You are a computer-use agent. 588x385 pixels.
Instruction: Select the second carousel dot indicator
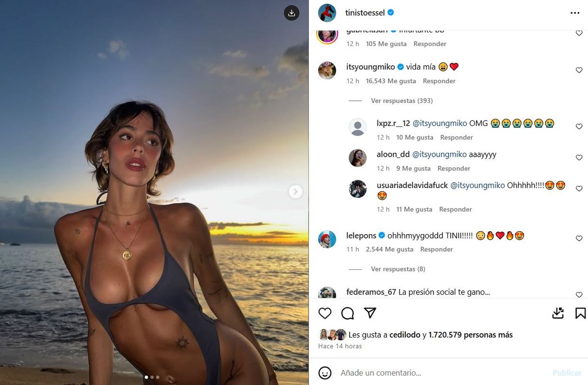[x=152, y=377]
